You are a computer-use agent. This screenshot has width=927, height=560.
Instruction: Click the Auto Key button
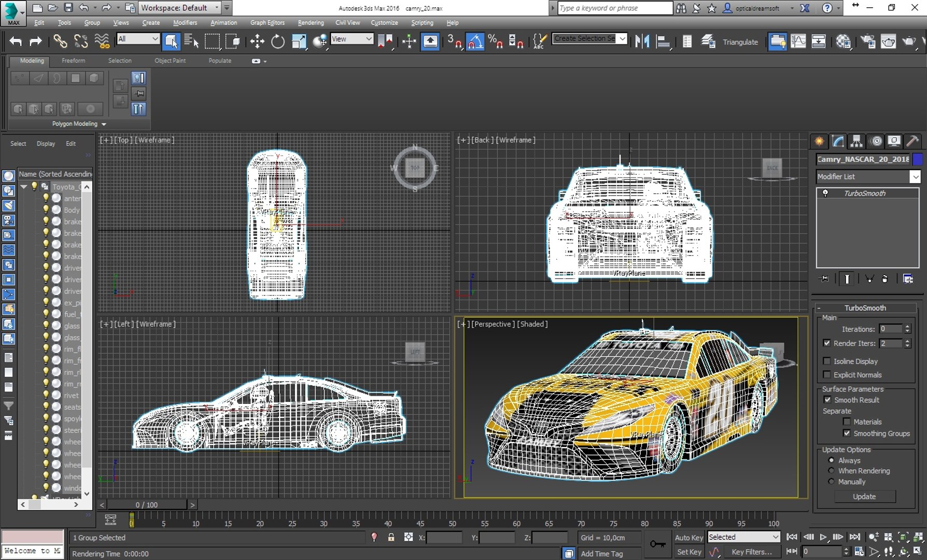pos(689,538)
